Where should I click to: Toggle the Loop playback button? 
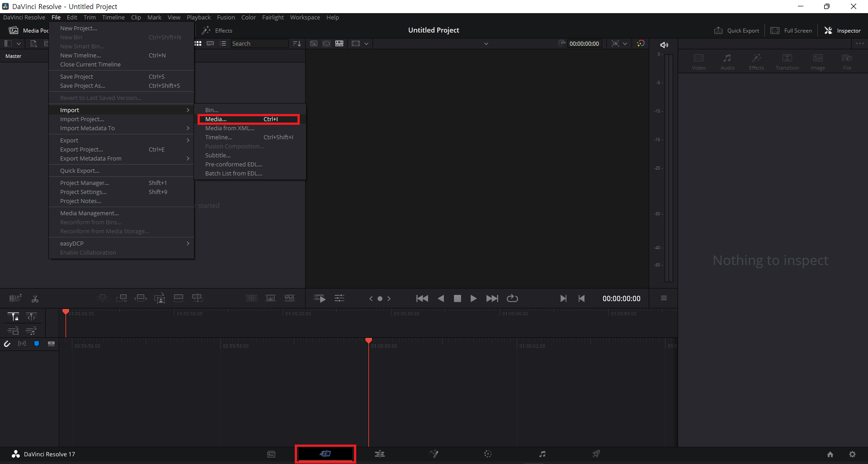(512, 298)
